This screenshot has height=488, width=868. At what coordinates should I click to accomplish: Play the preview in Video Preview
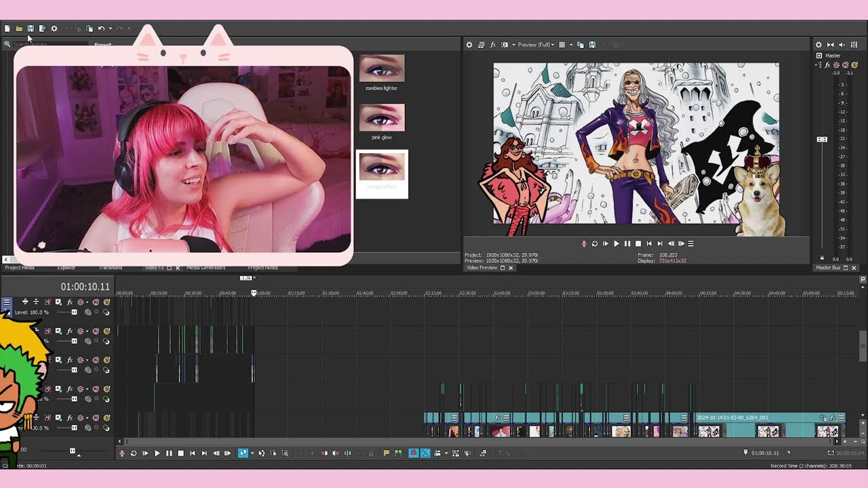[616, 243]
